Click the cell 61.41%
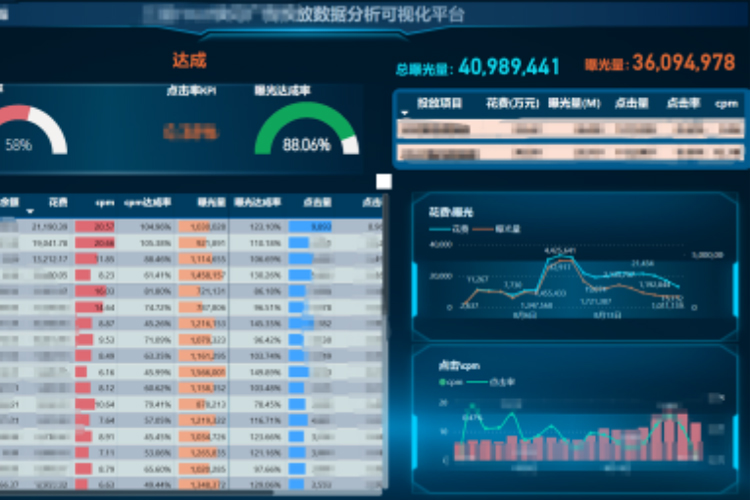750x500 pixels. (x=157, y=275)
